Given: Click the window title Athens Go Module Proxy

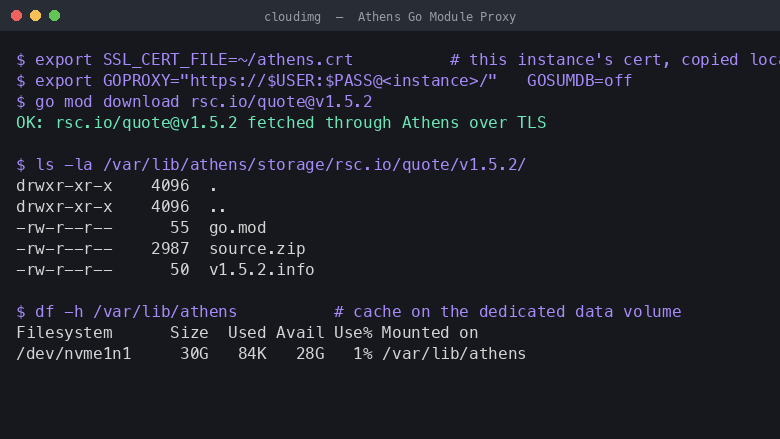Looking at the screenshot, I should coord(437,17).
